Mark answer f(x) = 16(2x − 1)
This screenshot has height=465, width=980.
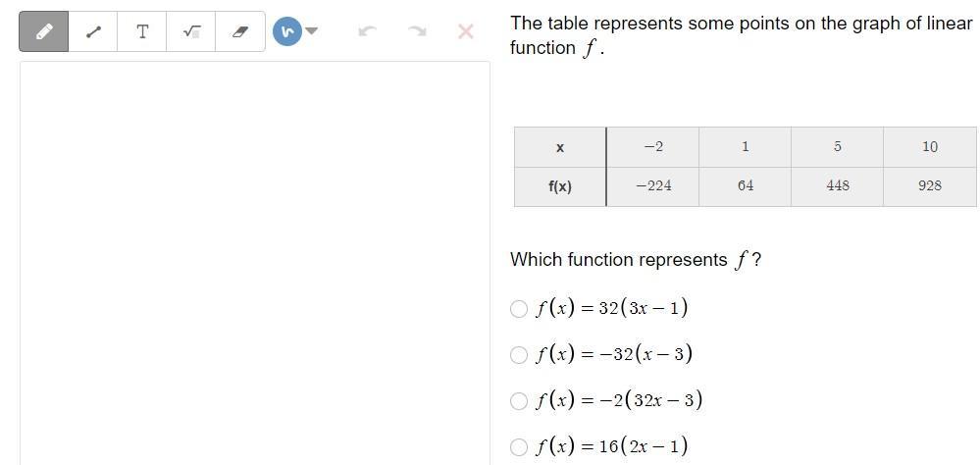point(519,446)
